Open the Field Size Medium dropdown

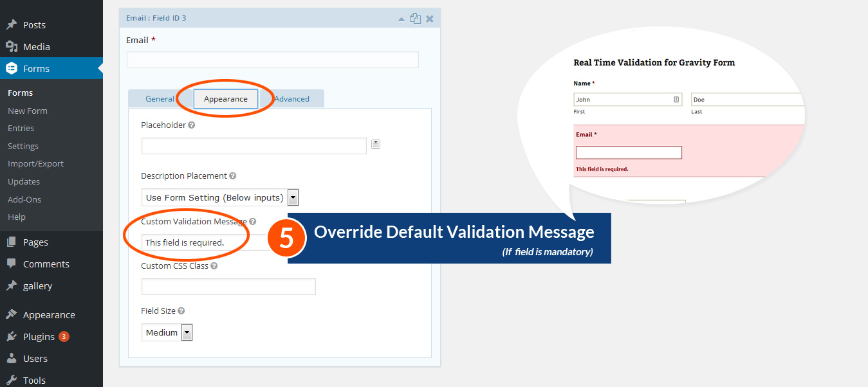(167, 332)
